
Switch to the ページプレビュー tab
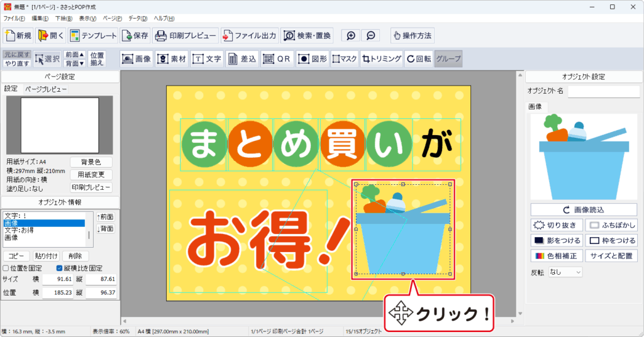click(x=45, y=89)
